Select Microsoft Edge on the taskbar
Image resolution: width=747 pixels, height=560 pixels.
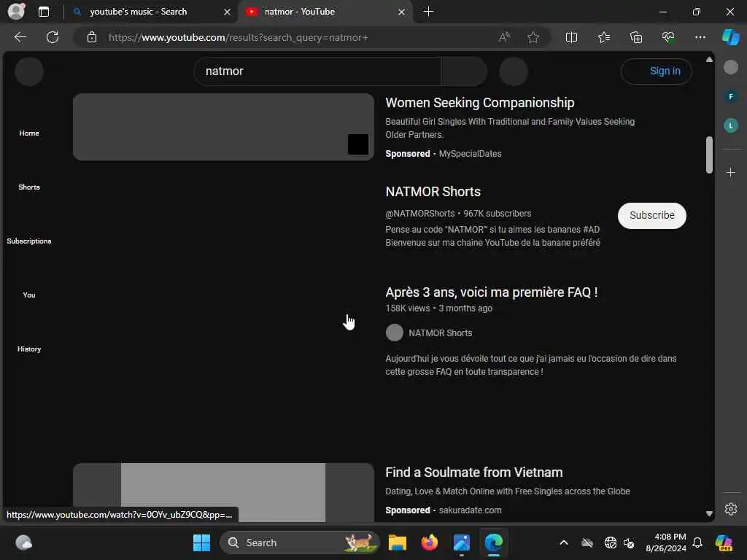494,542
